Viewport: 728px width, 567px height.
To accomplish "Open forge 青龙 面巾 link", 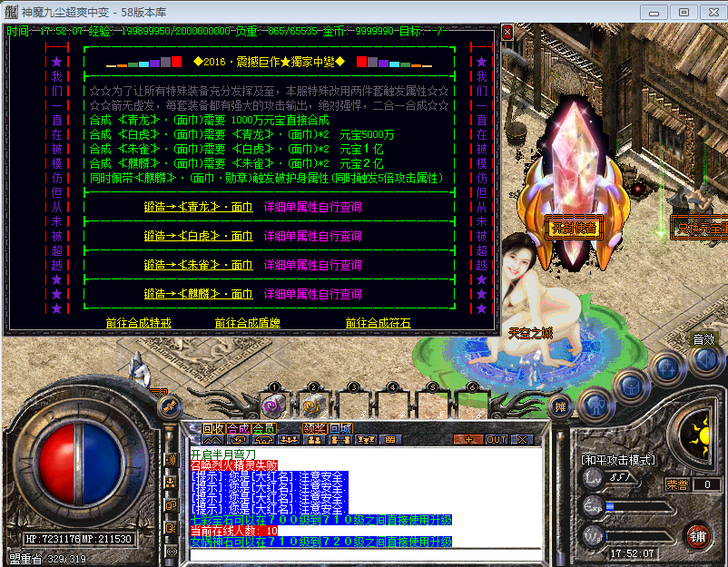I will pyautogui.click(x=198, y=207).
